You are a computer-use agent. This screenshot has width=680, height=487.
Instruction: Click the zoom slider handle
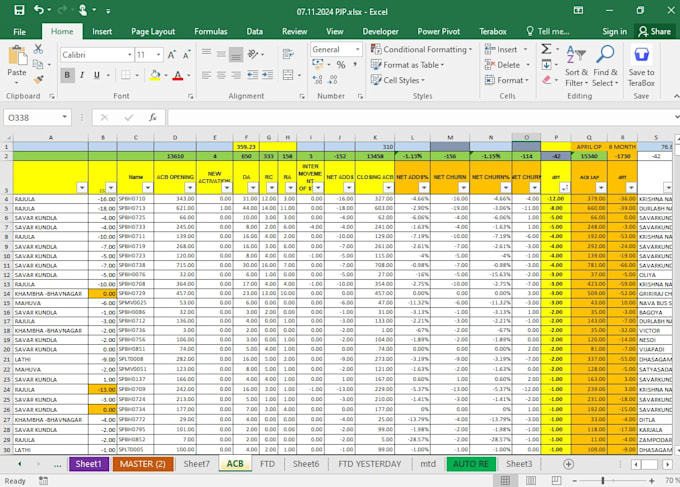click(x=602, y=480)
